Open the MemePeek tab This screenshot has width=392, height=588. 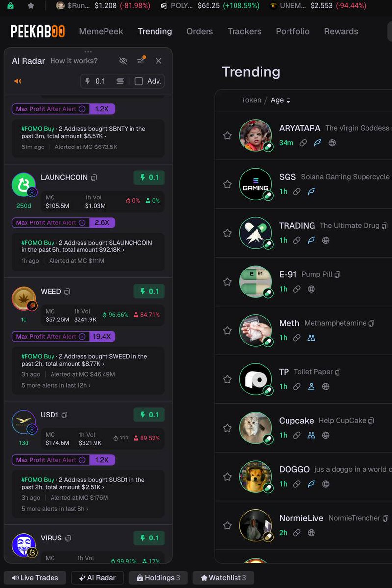tap(101, 31)
